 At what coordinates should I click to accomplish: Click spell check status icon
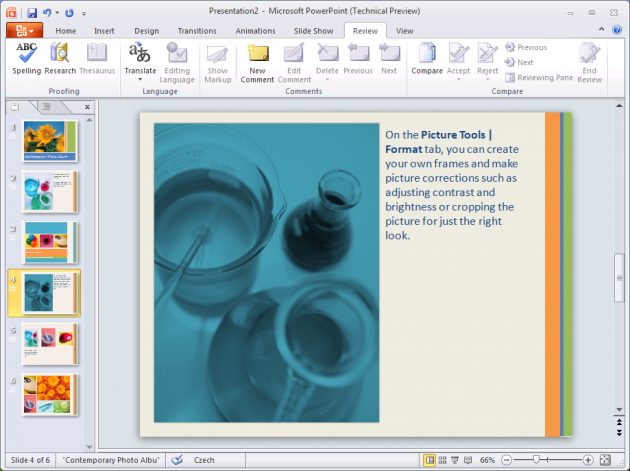pos(177,460)
